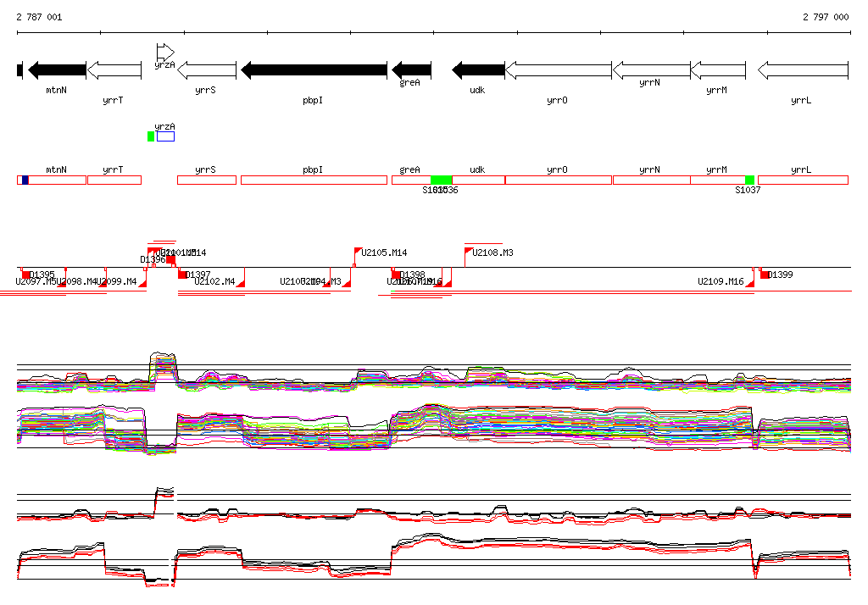Click the start coordinate 2 787 001
This screenshot has height=605, width=868.
pyautogui.click(x=39, y=17)
